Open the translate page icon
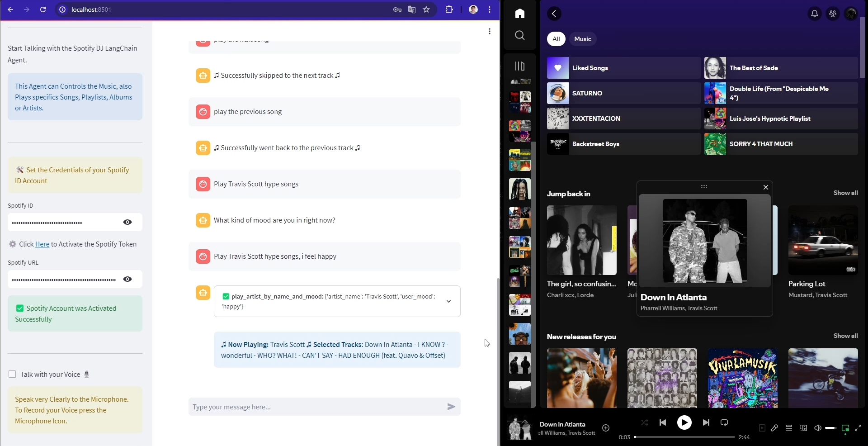This screenshot has height=446, width=868. (412, 9)
